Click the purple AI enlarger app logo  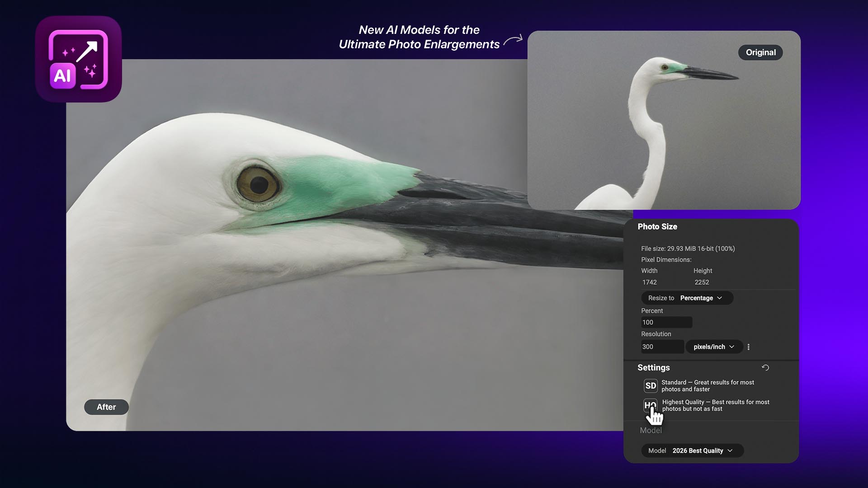point(78,59)
